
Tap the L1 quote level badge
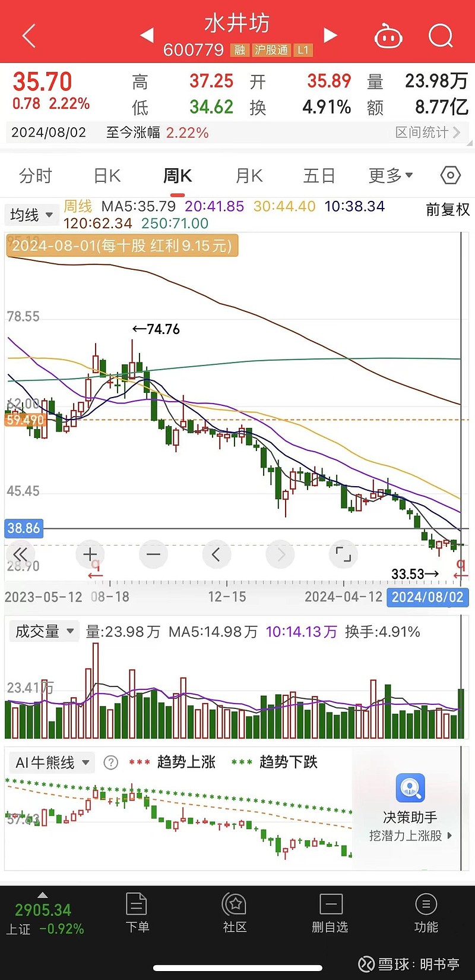303,50
